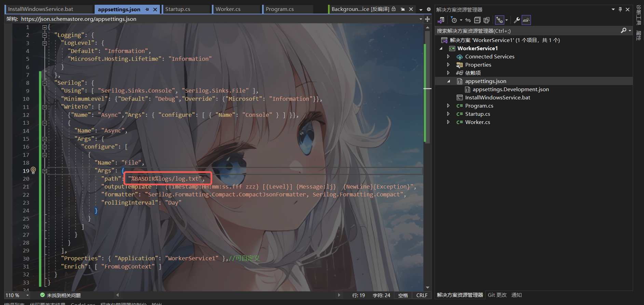
Task: Open tab settings gear icon
Action: [429, 10]
